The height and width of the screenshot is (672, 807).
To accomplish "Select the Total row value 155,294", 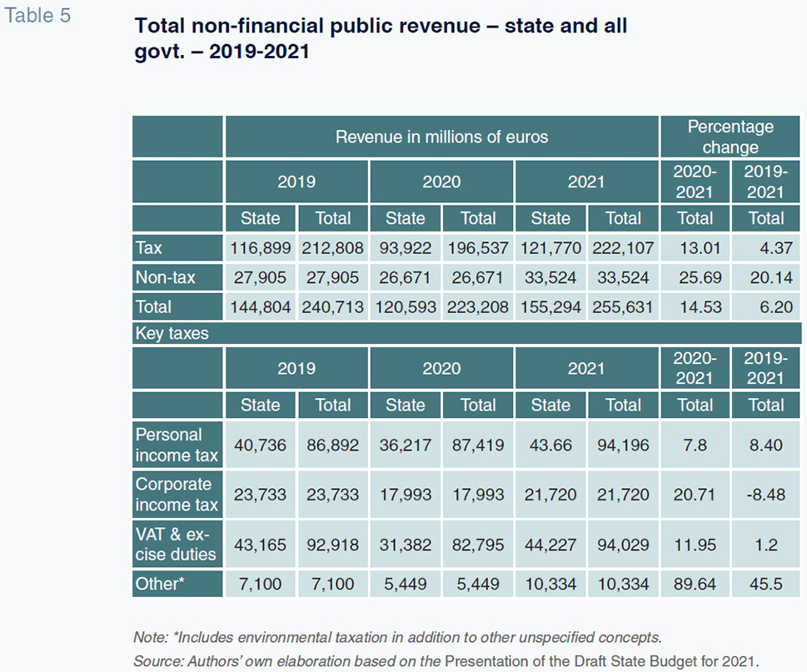I will [550, 307].
